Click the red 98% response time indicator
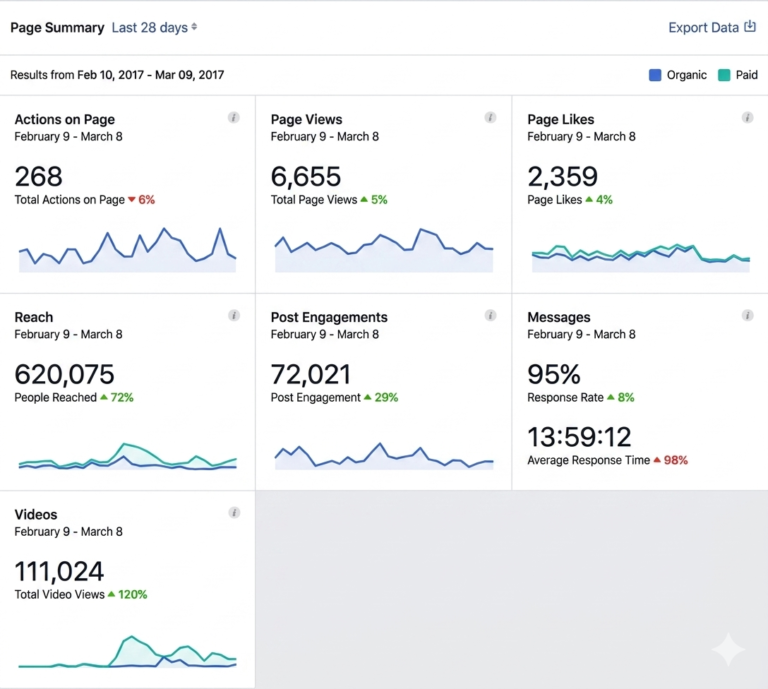This screenshot has width=768, height=689. [671, 460]
